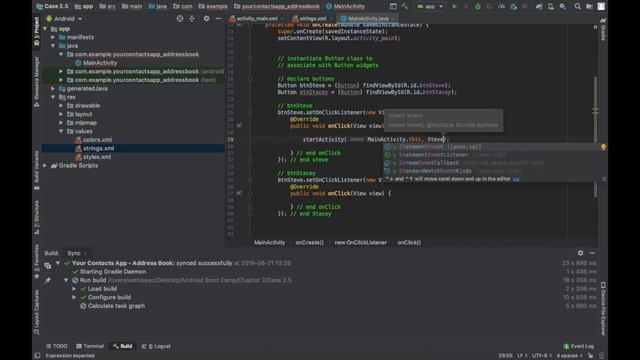The height and width of the screenshot is (360, 640).
Task: Open the Layout Captures side panel
Action: point(37,312)
